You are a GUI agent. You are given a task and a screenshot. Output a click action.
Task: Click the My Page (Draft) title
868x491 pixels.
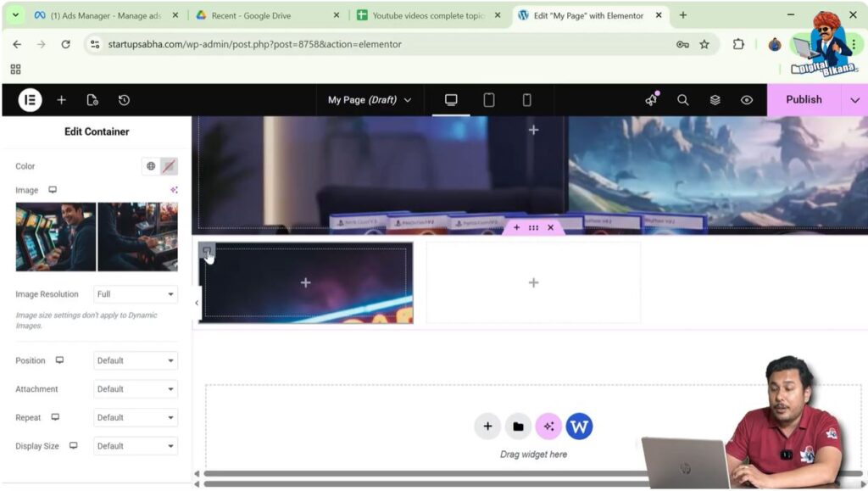tap(369, 100)
